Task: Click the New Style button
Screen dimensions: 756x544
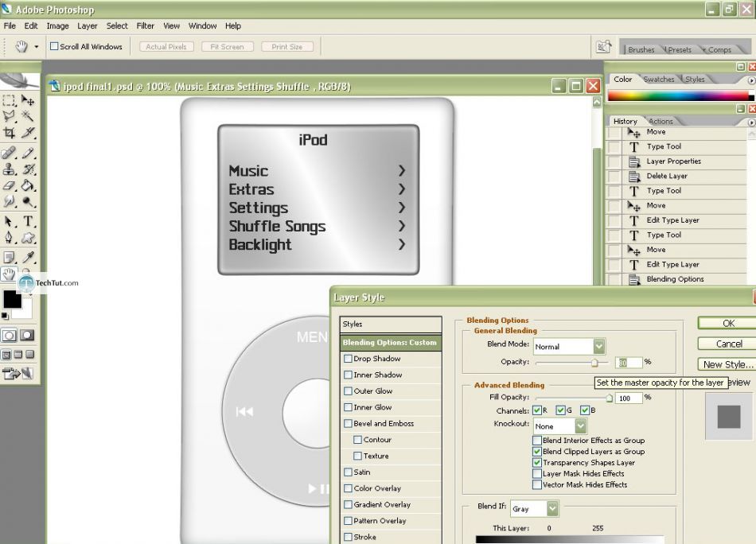Action: coord(728,365)
